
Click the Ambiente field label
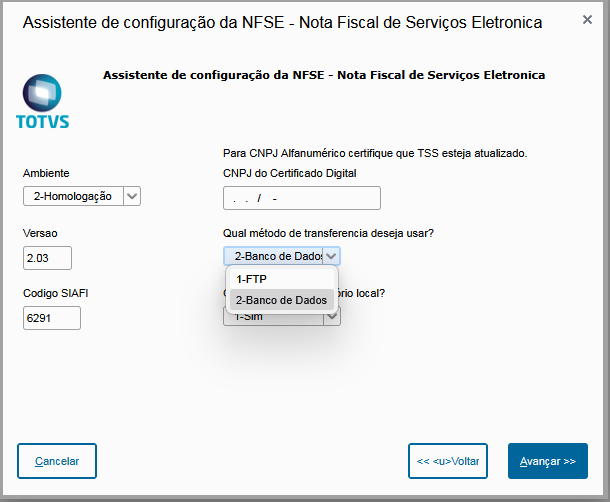tap(46, 173)
